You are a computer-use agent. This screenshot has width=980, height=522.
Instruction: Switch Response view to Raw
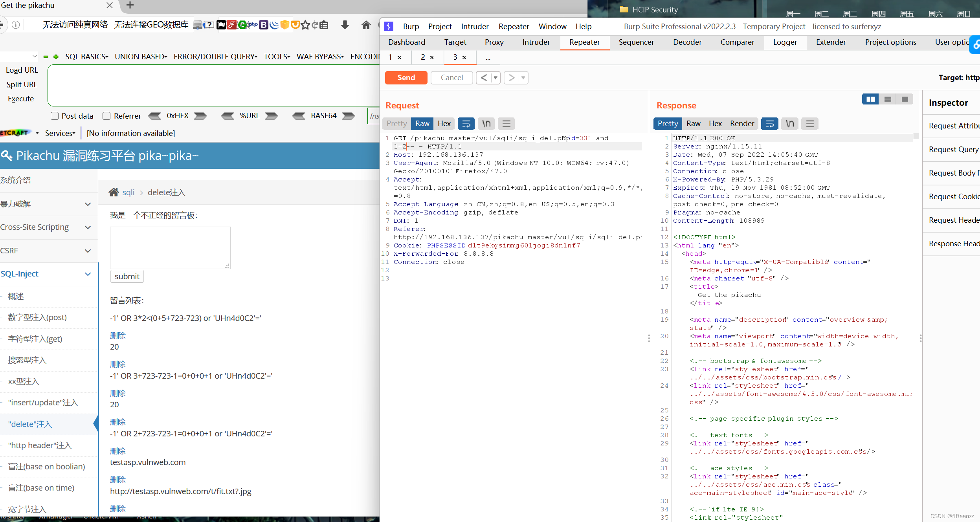[694, 124]
